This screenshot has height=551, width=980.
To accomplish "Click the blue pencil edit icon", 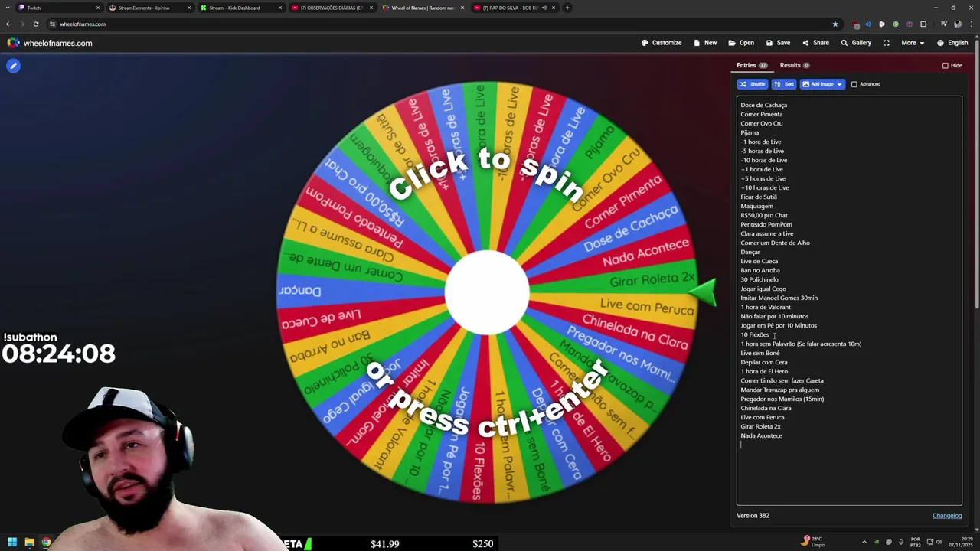I will coord(13,66).
